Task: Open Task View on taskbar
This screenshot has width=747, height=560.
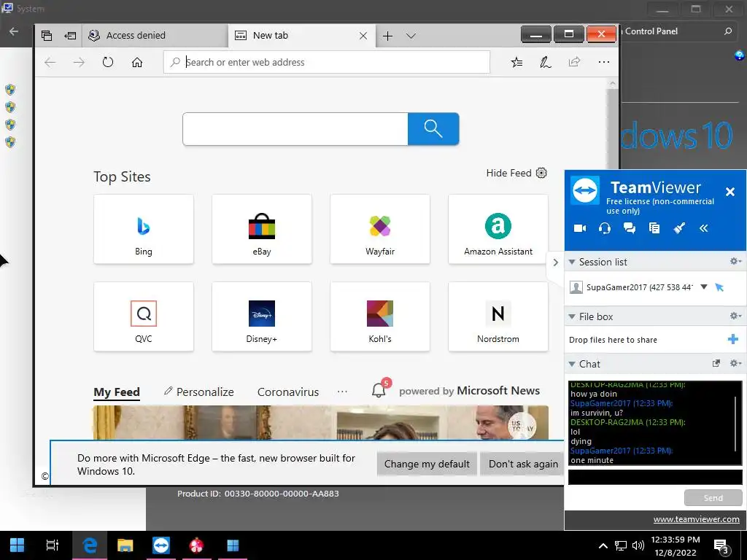Action: [52, 545]
